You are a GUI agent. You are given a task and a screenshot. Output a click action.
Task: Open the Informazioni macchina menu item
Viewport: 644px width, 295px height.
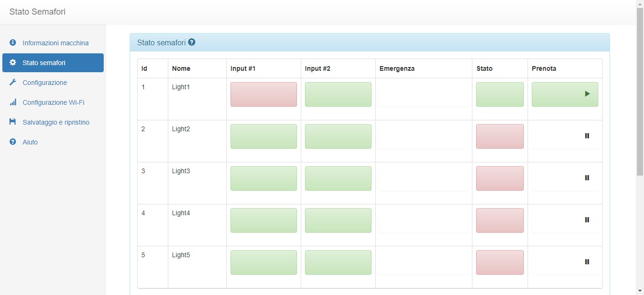point(55,43)
